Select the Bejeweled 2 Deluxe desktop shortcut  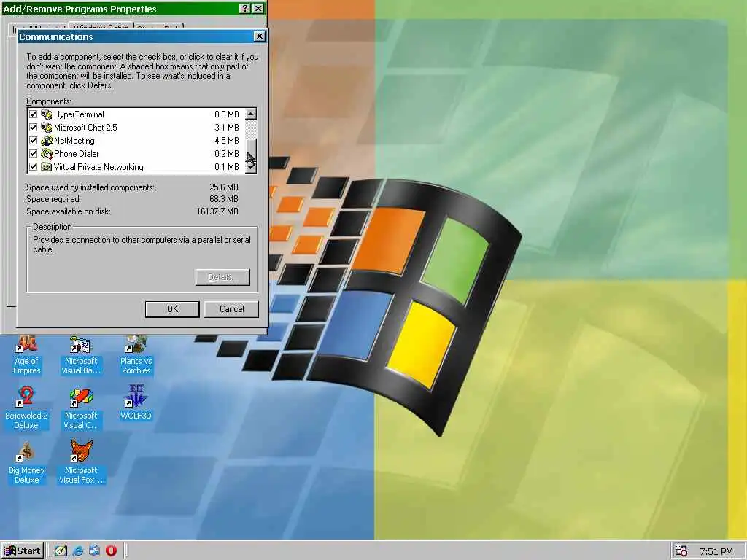click(27, 408)
